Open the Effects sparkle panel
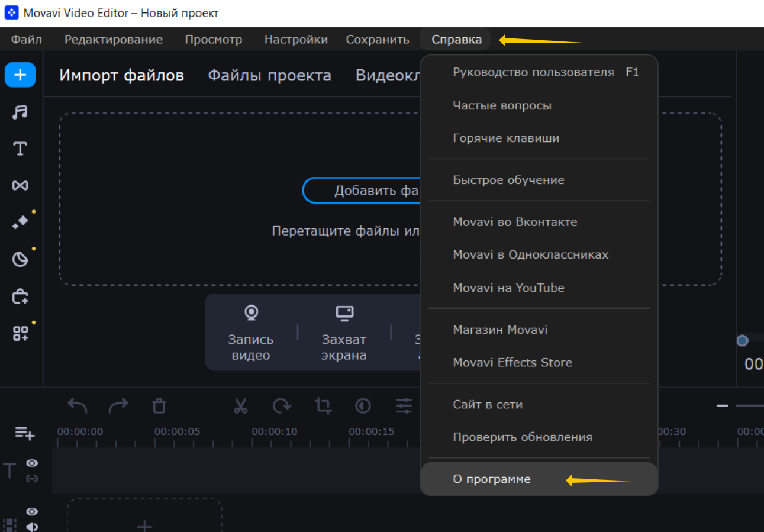764x532 pixels. tap(20, 223)
